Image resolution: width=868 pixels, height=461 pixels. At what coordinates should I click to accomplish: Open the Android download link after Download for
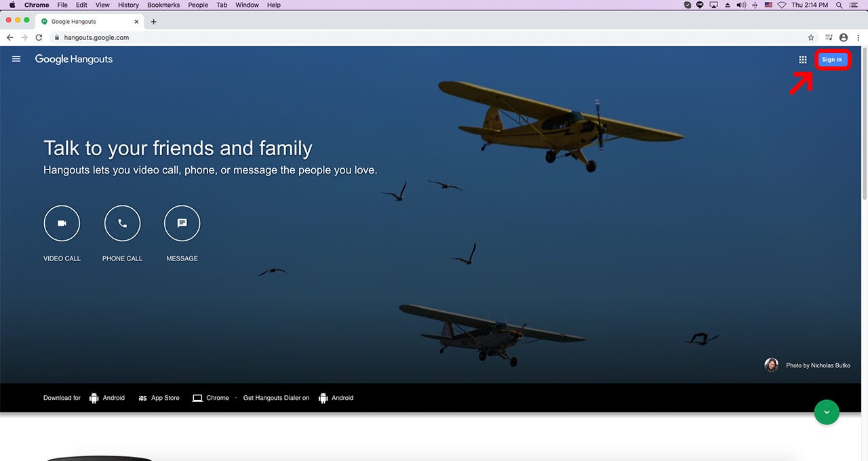click(x=107, y=398)
